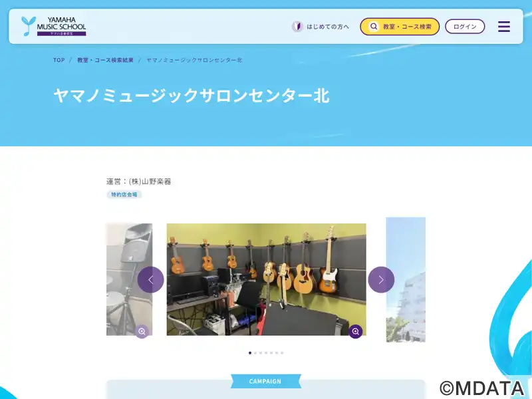Enlarge the guitar room photo with the zoom icon
Viewport: 532px width, 399px height.
pos(356,331)
